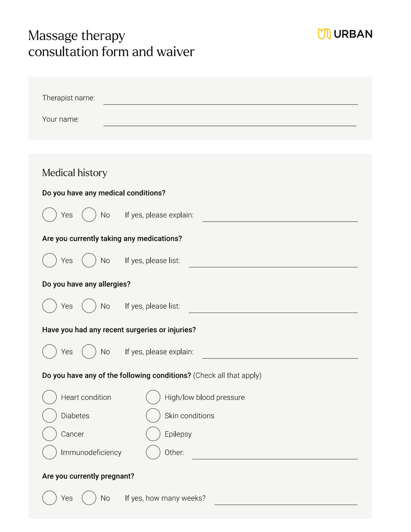The width and height of the screenshot is (411, 532).
Task: Select No for medical conditions
Action: point(89,215)
